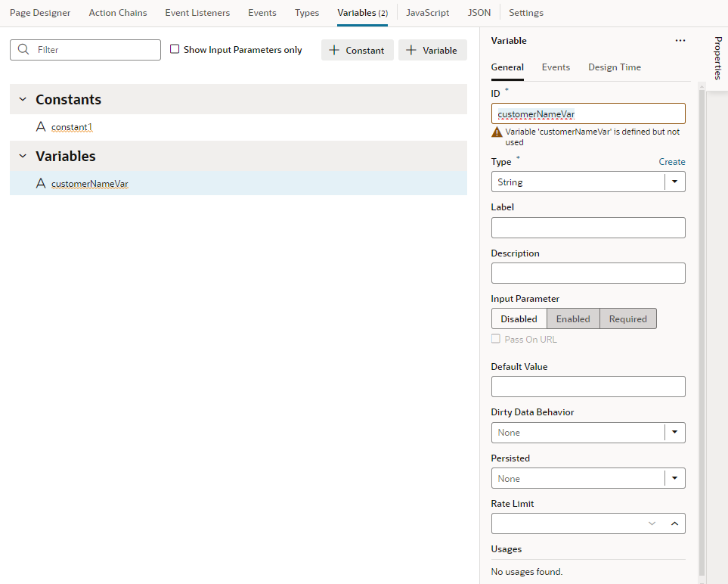Click the plus icon on the Constant button
This screenshot has height=584, width=728.
coord(333,49)
